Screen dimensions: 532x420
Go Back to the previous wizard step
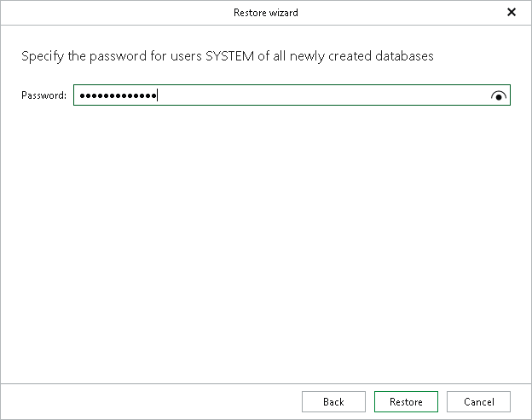point(333,401)
